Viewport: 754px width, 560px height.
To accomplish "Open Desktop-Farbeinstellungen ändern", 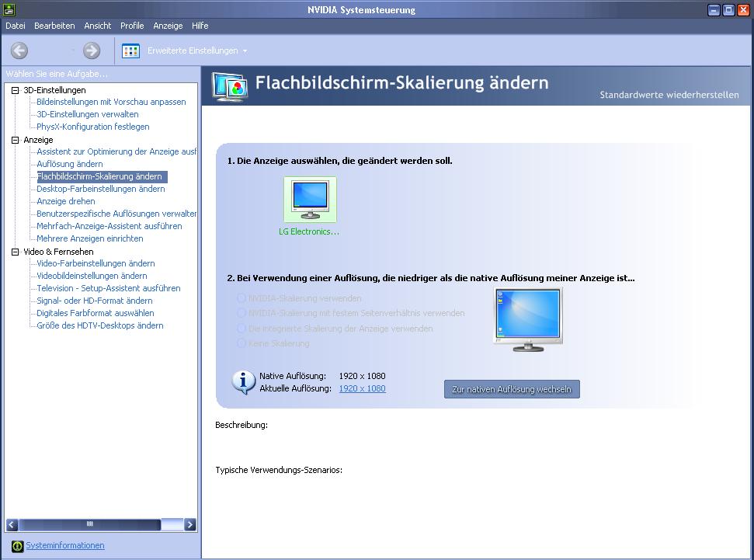I will coord(101,189).
